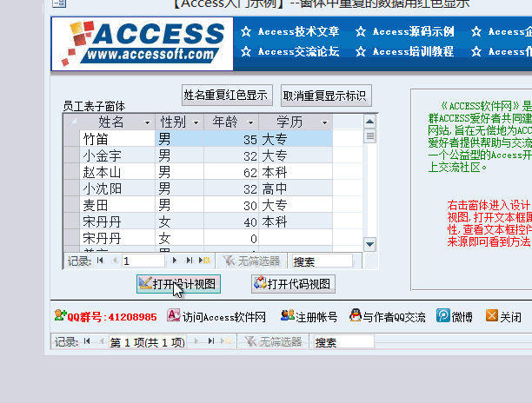532x403 pixels.
Task: Click Access培训教程 banner link
Action: (405, 51)
